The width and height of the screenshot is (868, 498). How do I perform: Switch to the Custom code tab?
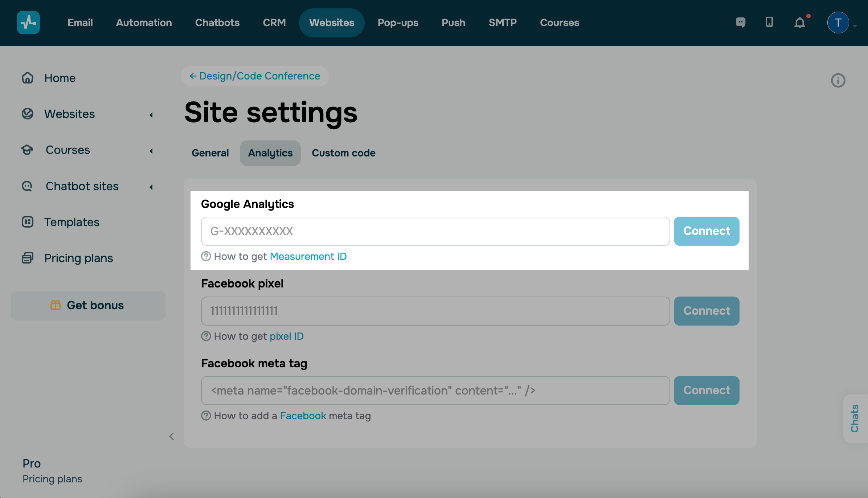click(x=343, y=153)
